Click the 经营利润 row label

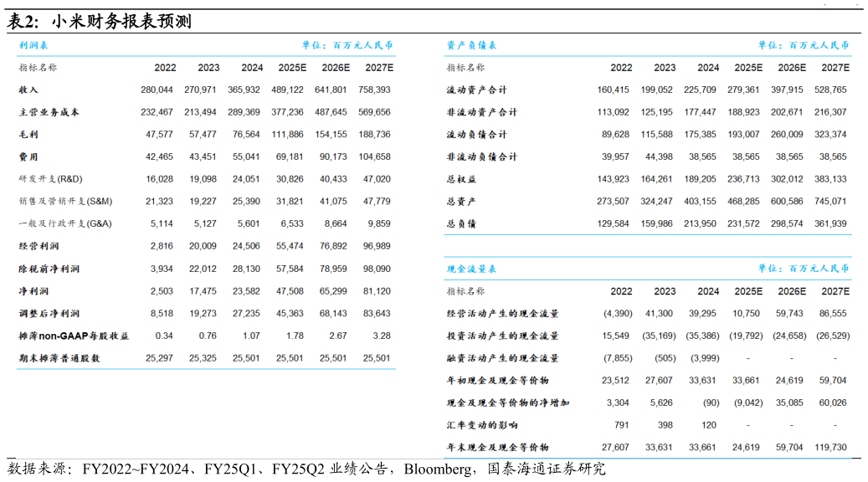39,246
